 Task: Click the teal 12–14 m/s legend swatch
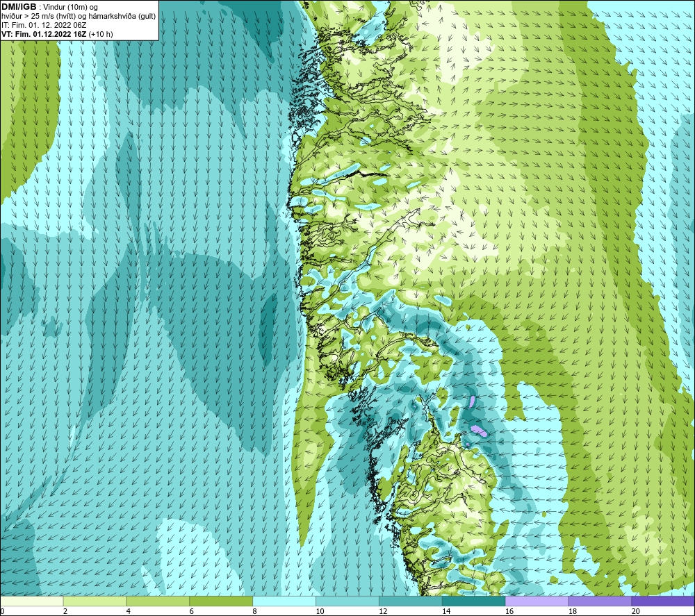(411, 601)
